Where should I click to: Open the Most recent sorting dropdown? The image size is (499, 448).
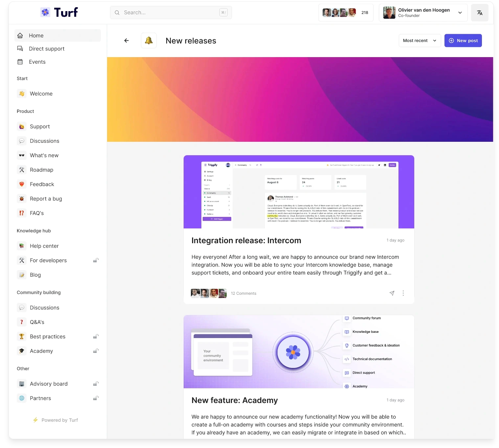click(420, 40)
